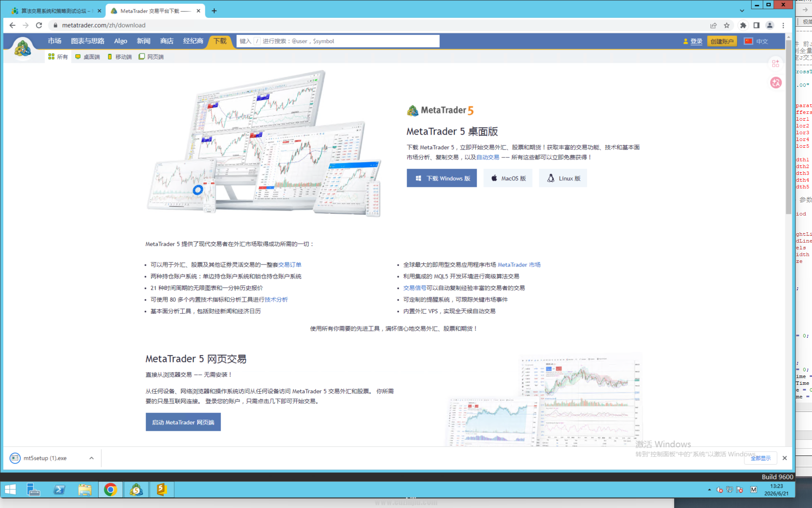
Task: Click the volume muted tray icon
Action: pyautogui.click(x=719, y=490)
